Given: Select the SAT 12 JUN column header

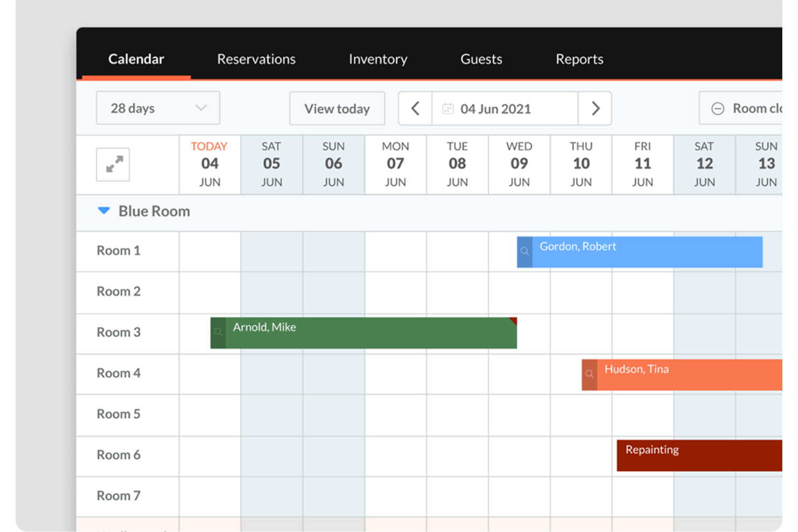Looking at the screenshot, I should (x=704, y=164).
